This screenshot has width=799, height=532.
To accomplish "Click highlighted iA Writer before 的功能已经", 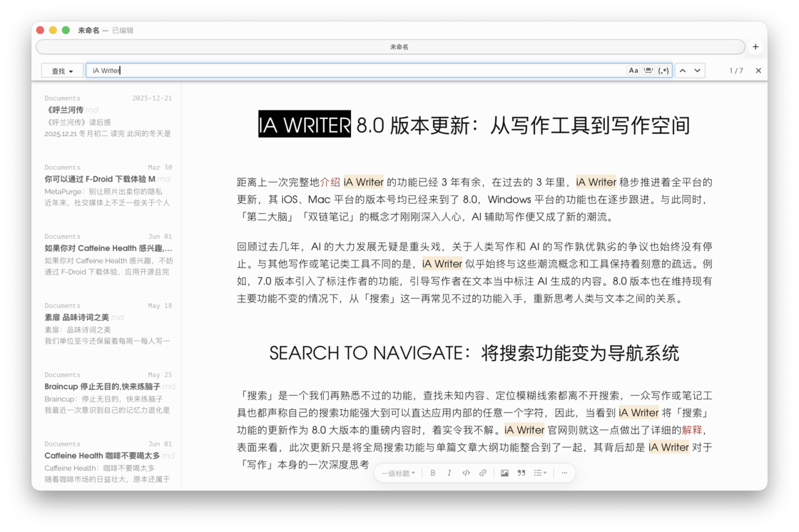I will 363,182.
